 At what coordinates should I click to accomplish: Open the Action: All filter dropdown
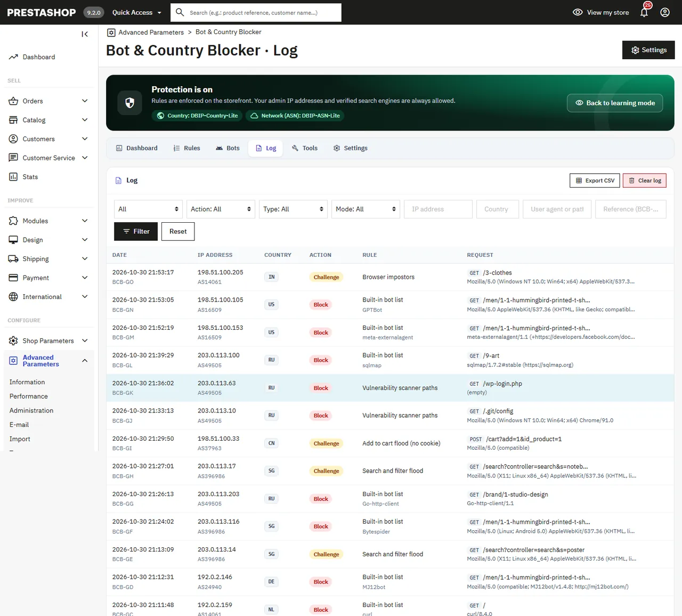(x=221, y=209)
